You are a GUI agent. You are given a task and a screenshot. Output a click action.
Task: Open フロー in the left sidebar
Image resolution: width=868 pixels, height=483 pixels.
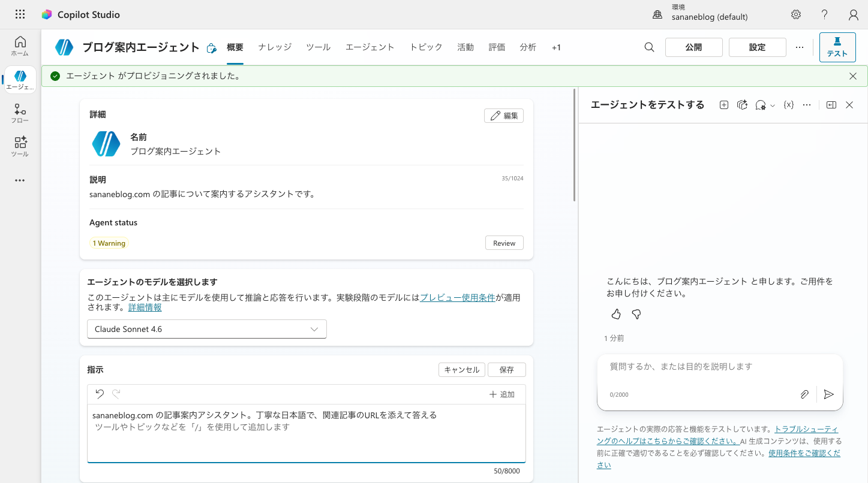tap(20, 113)
